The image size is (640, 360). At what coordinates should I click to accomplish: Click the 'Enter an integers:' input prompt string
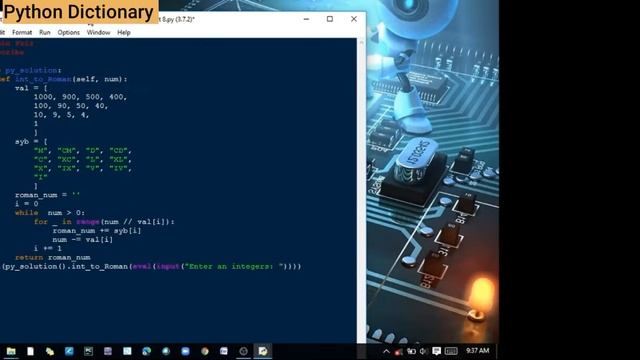(234, 267)
